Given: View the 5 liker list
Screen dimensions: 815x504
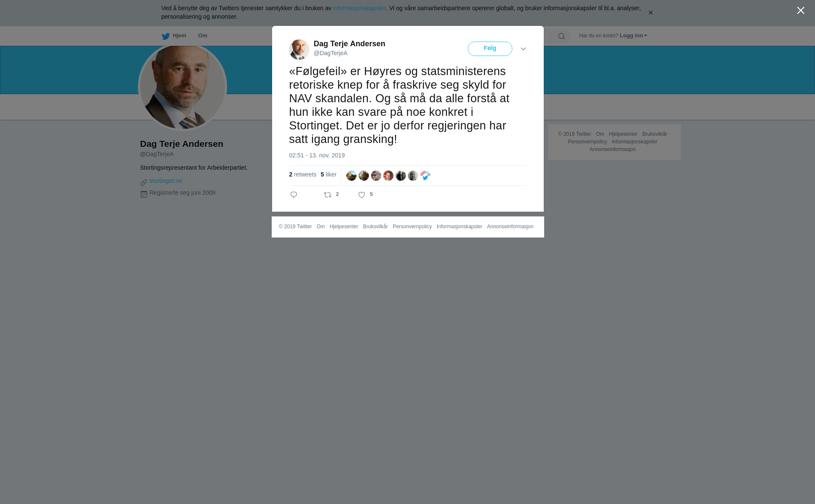Looking at the screenshot, I should tap(329, 174).
